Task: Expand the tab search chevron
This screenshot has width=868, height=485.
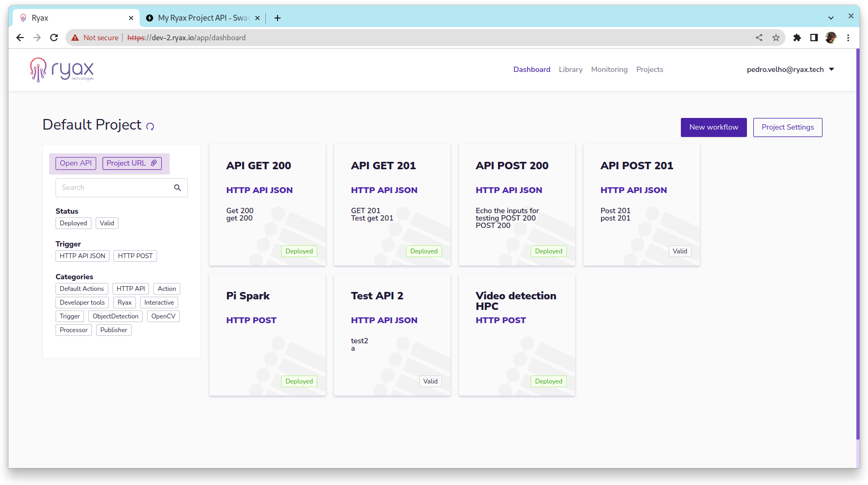Action: [x=831, y=17]
